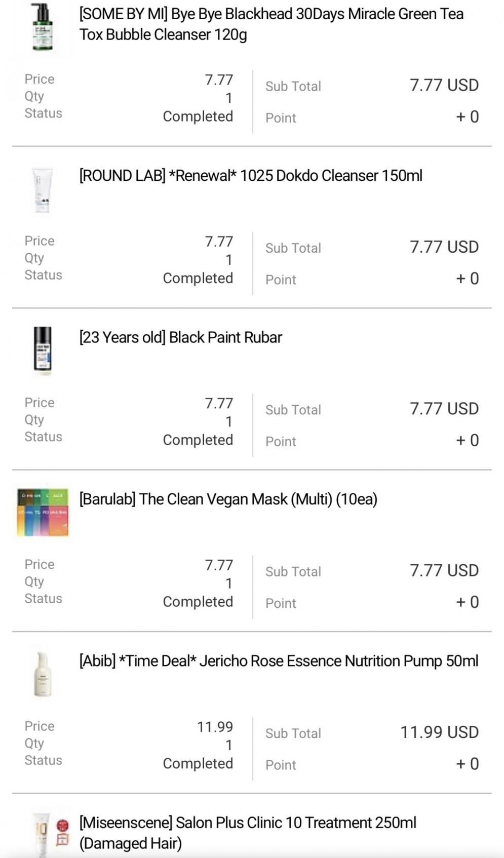The height and width of the screenshot is (858, 504).
Task: Click the 11.99 USD sub total amount
Action: 439,732
